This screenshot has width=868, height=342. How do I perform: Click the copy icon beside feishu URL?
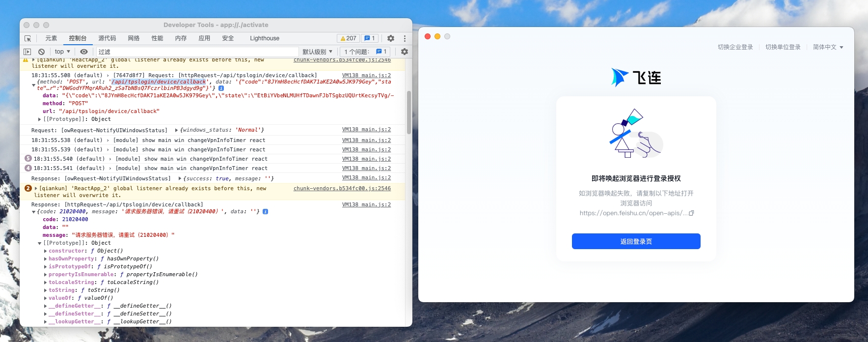[691, 213]
